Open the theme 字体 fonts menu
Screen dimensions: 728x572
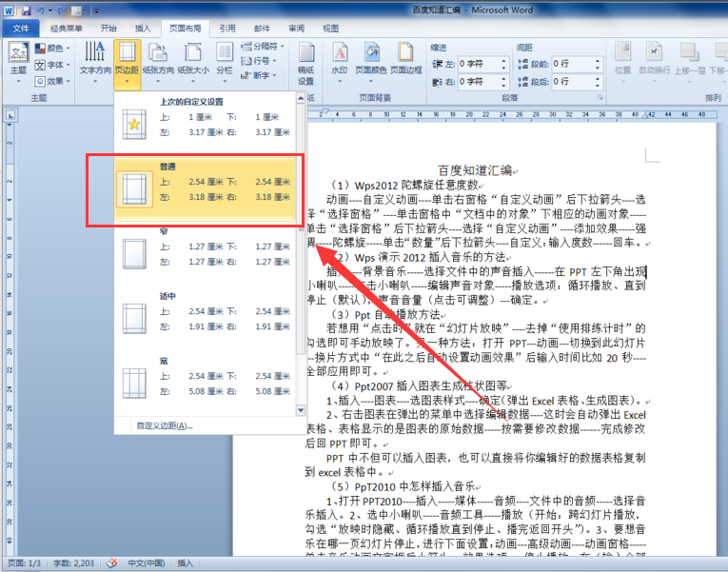pos(52,65)
